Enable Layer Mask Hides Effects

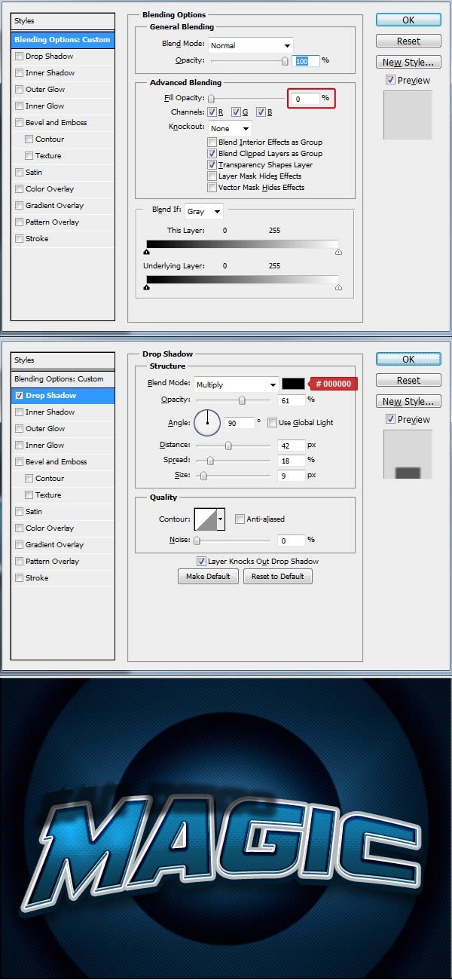click(x=212, y=176)
